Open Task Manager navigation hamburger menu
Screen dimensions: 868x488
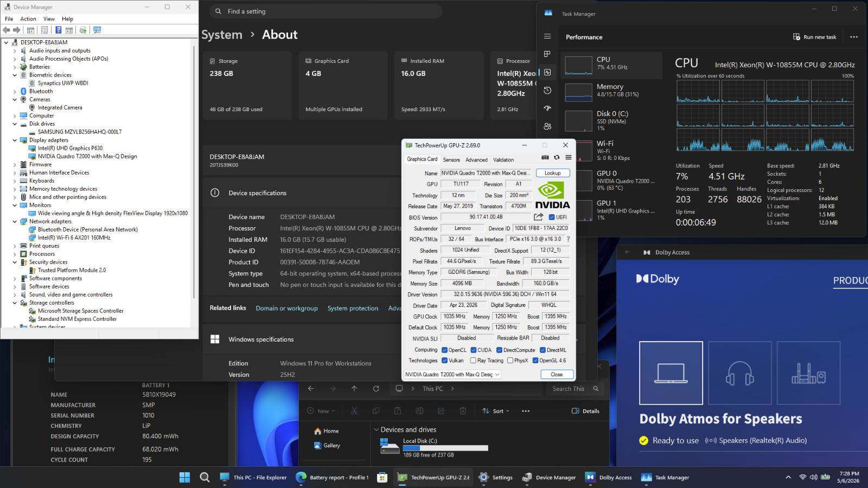(x=547, y=36)
